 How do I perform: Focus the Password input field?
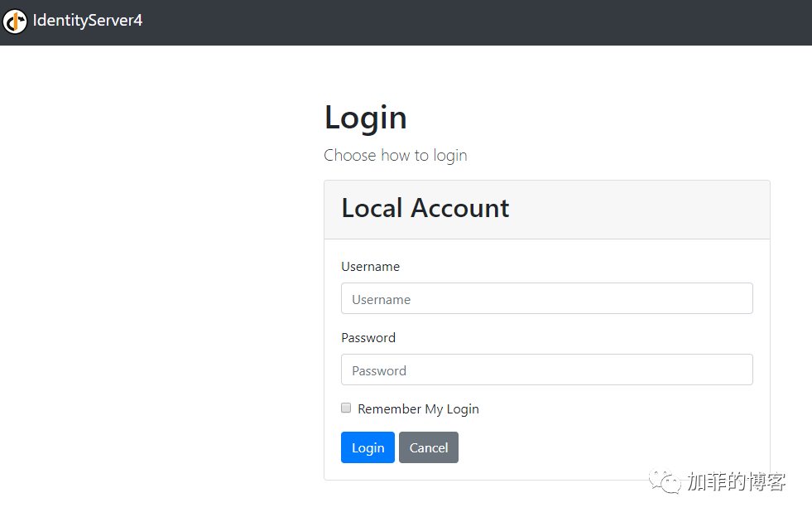pyautogui.click(x=547, y=370)
